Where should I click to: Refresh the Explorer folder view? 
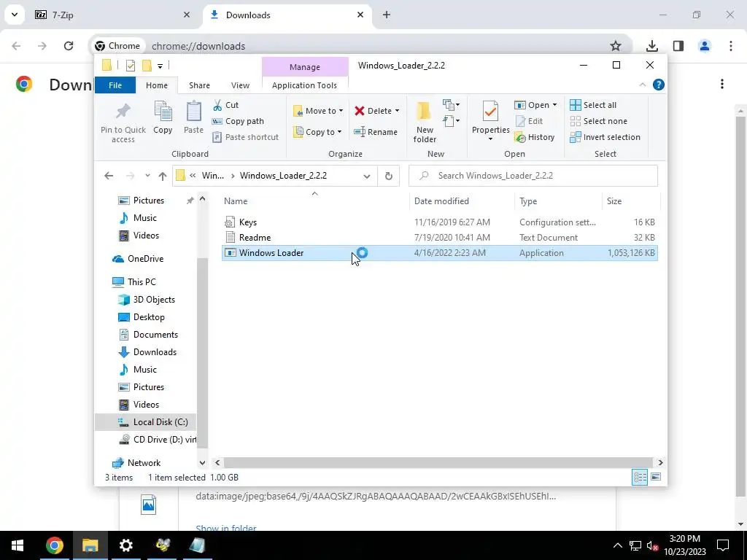click(x=388, y=176)
